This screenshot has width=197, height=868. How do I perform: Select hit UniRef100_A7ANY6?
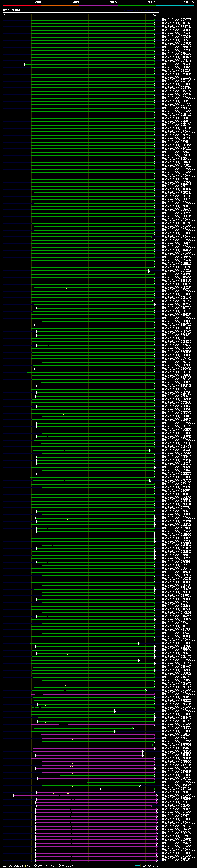177,697
